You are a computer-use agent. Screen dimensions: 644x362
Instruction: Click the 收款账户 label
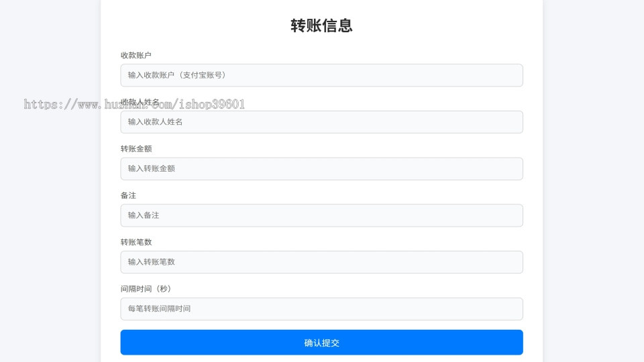coord(136,56)
